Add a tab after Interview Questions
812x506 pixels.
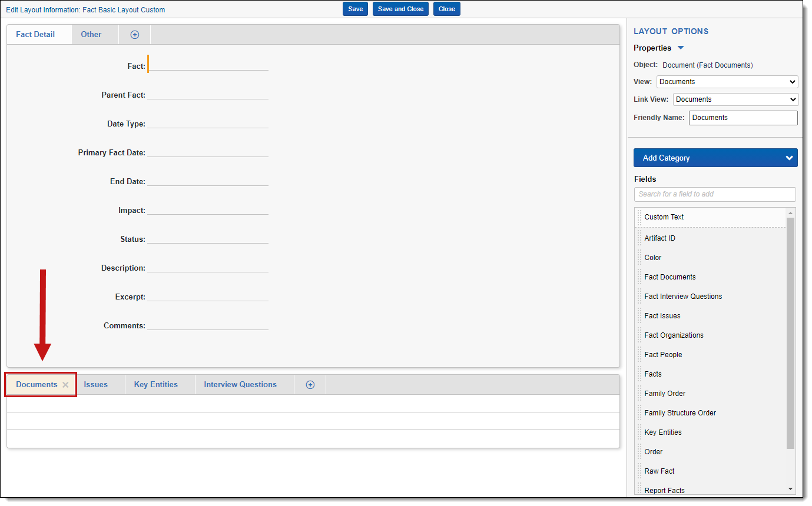coord(310,385)
